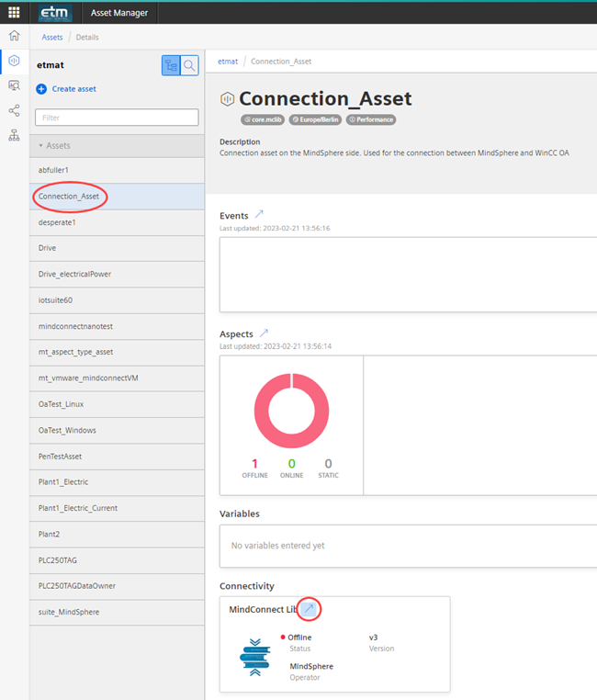This screenshot has width=597, height=700.
Task: Open the app launcher grid icon
Action: (x=14, y=14)
